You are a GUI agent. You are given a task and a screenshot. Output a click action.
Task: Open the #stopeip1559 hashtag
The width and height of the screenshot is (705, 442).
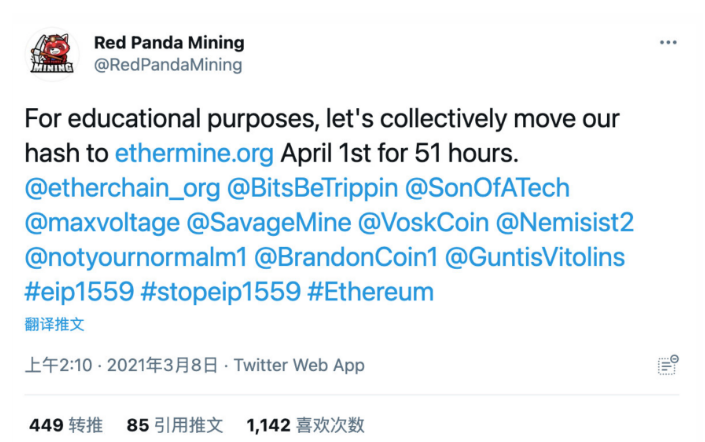coord(221,292)
